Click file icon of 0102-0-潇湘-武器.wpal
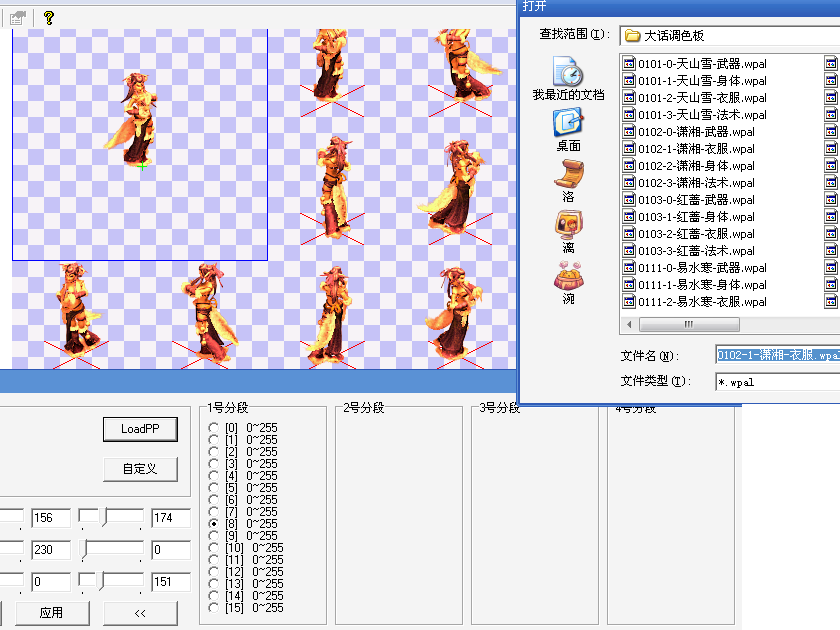Image resolution: width=840 pixels, height=630 pixels. [629, 132]
